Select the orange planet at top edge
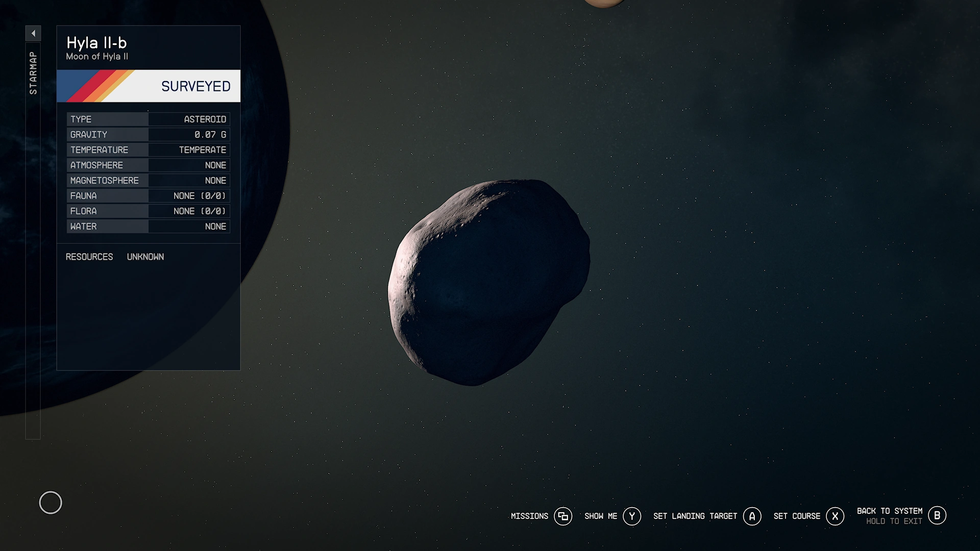Screen dimensions: 980x551 [604, 3]
